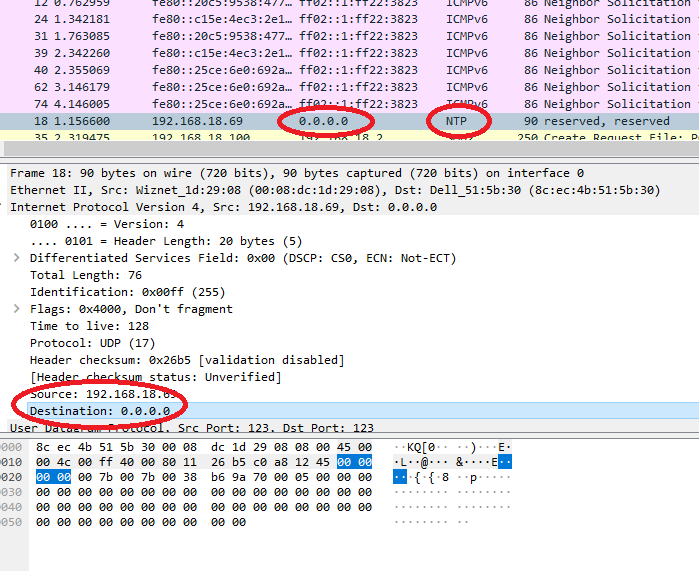Click ICMPv6 protocol cell for packet 40
The height and width of the screenshot is (571, 699).
pyautogui.click(x=467, y=70)
